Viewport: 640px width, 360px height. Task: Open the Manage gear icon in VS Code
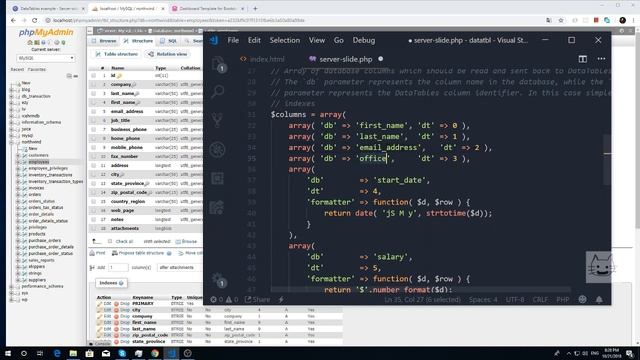(x=218, y=280)
